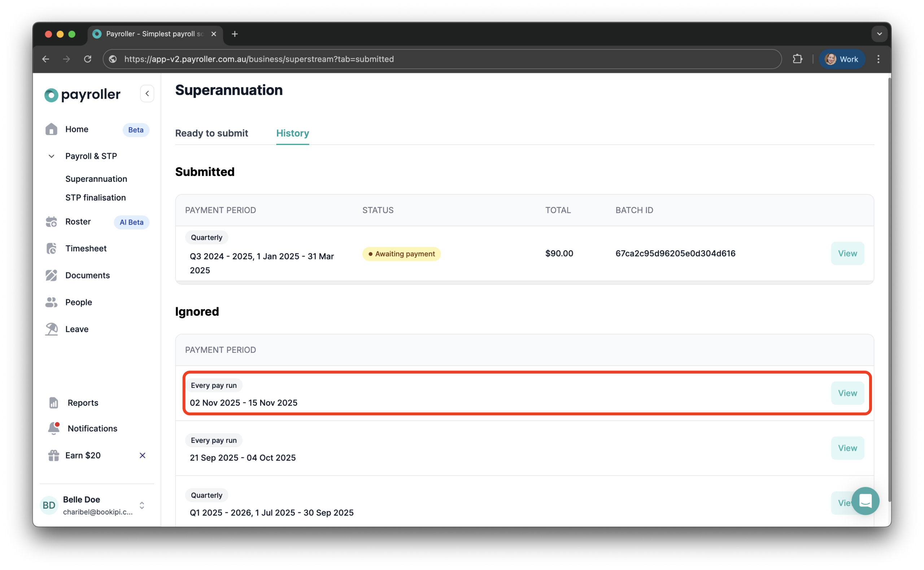The height and width of the screenshot is (570, 924).
Task: Click the Timesheet clock icon
Action: pos(51,249)
